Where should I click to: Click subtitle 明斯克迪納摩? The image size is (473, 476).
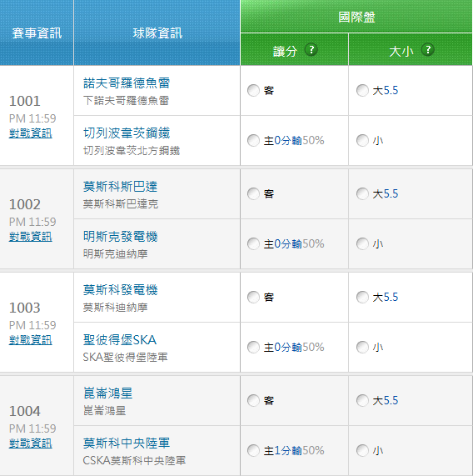pyautogui.click(x=115, y=253)
